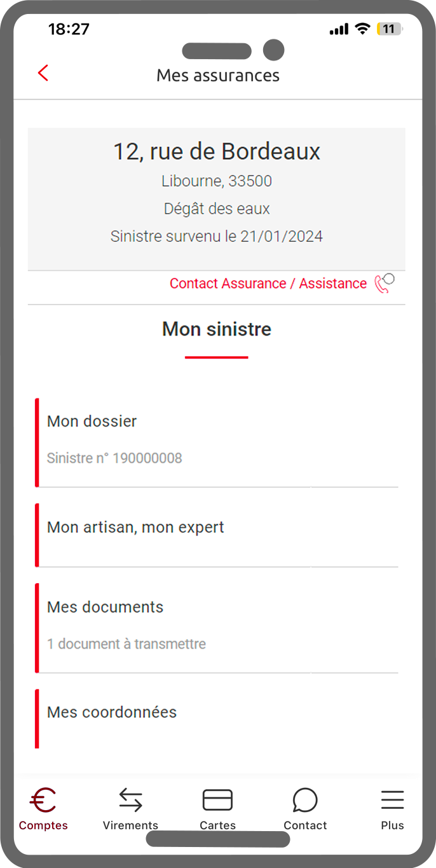Open Mes documents row
The image size is (436, 868).
click(217, 628)
